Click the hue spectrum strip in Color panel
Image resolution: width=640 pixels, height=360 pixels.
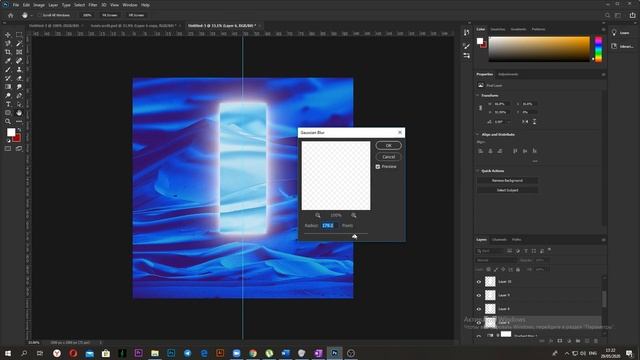pos(598,49)
